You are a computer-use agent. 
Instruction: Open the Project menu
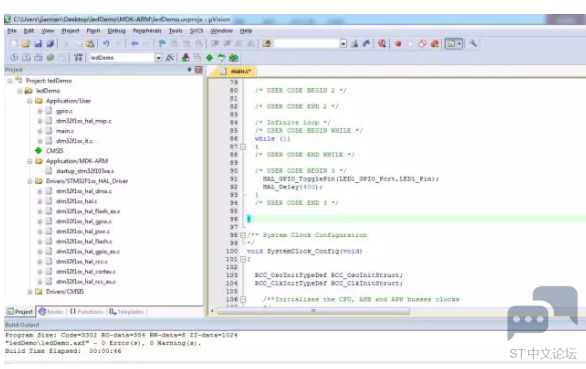point(70,31)
